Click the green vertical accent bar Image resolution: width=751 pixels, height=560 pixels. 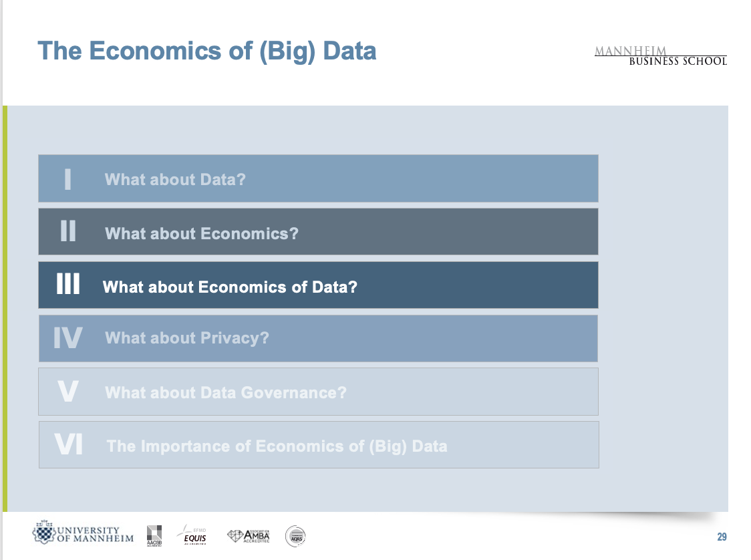pyautogui.click(x=5, y=307)
